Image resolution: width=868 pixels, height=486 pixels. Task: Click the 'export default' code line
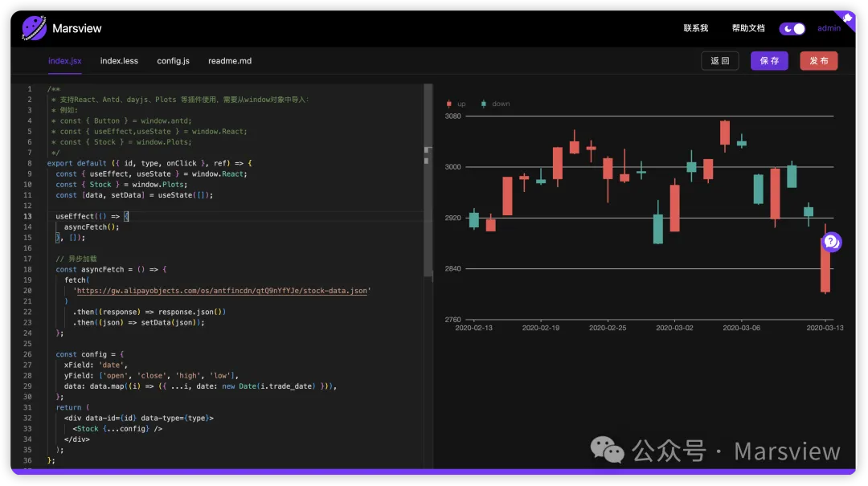(x=149, y=163)
